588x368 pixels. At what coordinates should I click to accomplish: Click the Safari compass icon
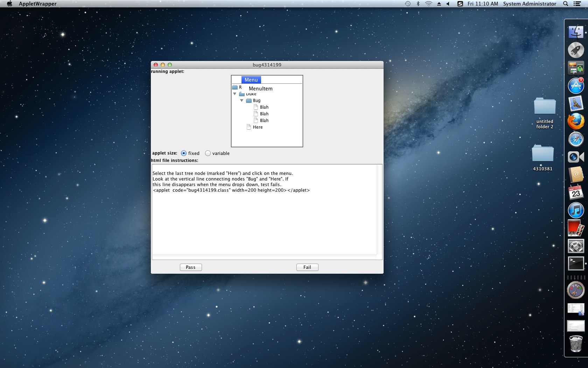[576, 139]
